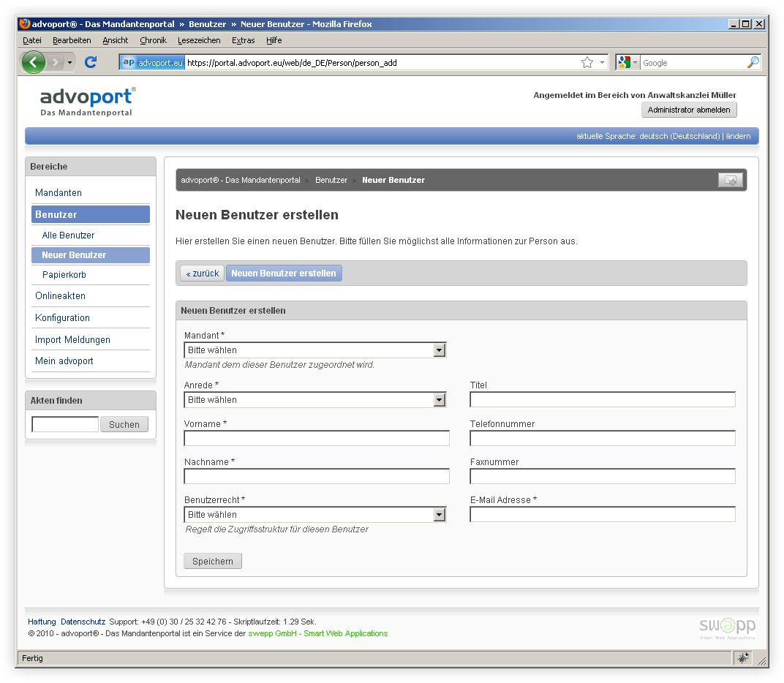Open the navigation history dropdown arrow
This screenshot has width=784, height=683.
pyautogui.click(x=69, y=62)
